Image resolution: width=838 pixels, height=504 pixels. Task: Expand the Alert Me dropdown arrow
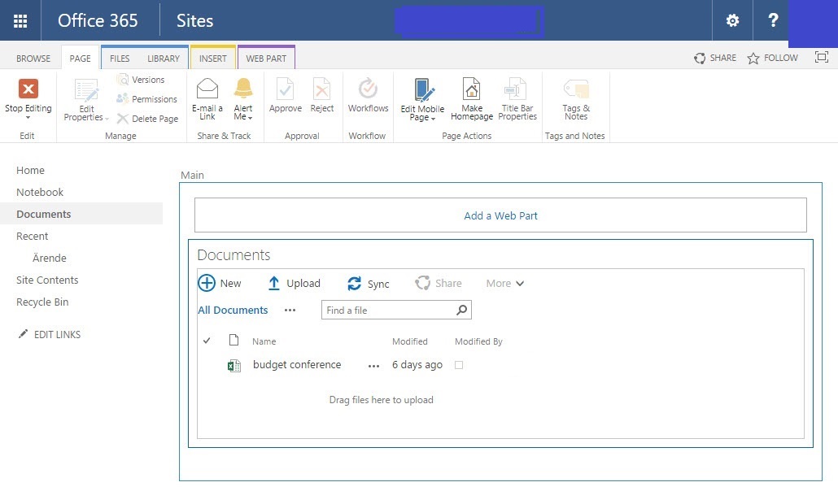point(250,118)
